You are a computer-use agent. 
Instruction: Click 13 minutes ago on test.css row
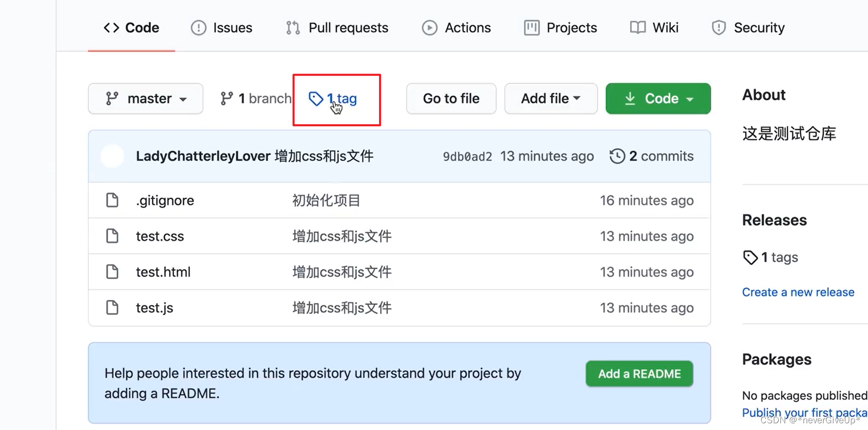[x=647, y=236]
